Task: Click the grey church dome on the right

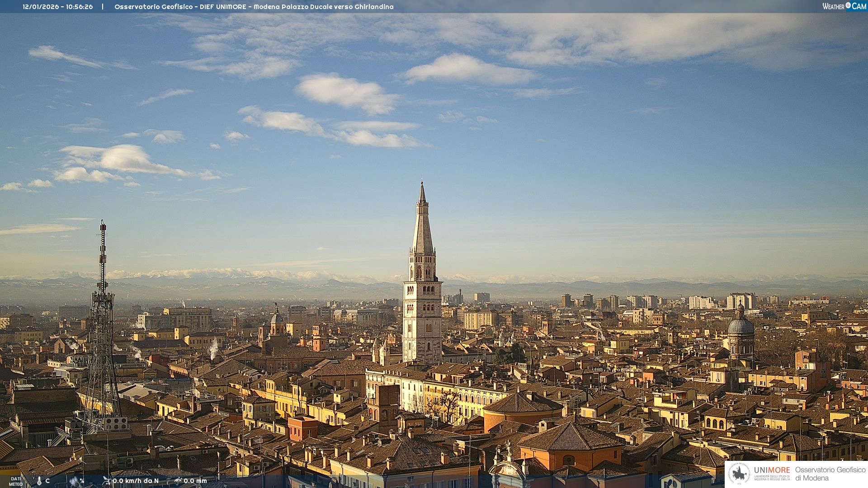Action: 741,326
